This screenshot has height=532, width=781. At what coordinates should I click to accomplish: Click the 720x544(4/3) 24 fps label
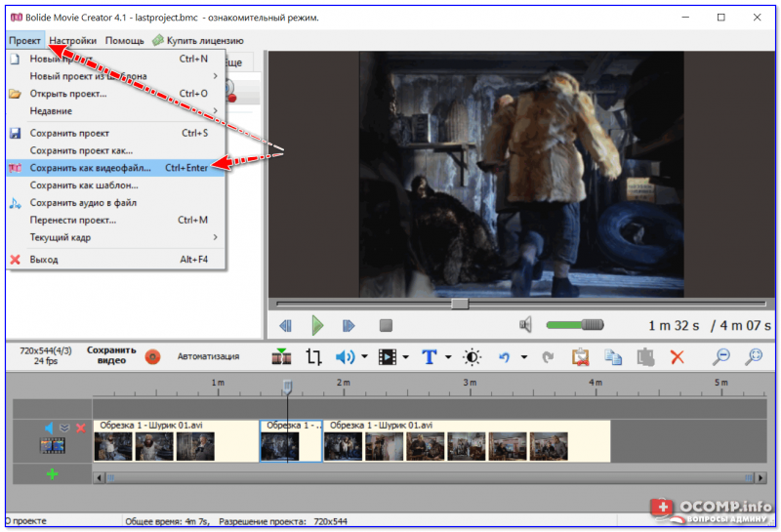pos(46,355)
